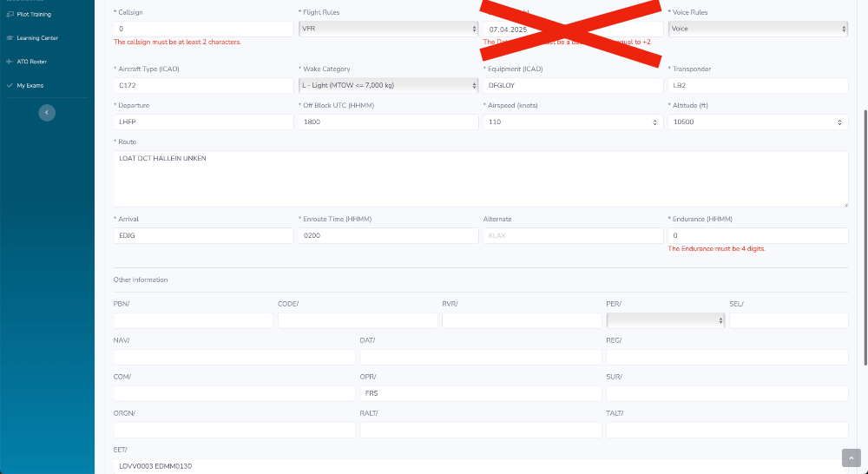Click the SEL/ input field

(789, 320)
